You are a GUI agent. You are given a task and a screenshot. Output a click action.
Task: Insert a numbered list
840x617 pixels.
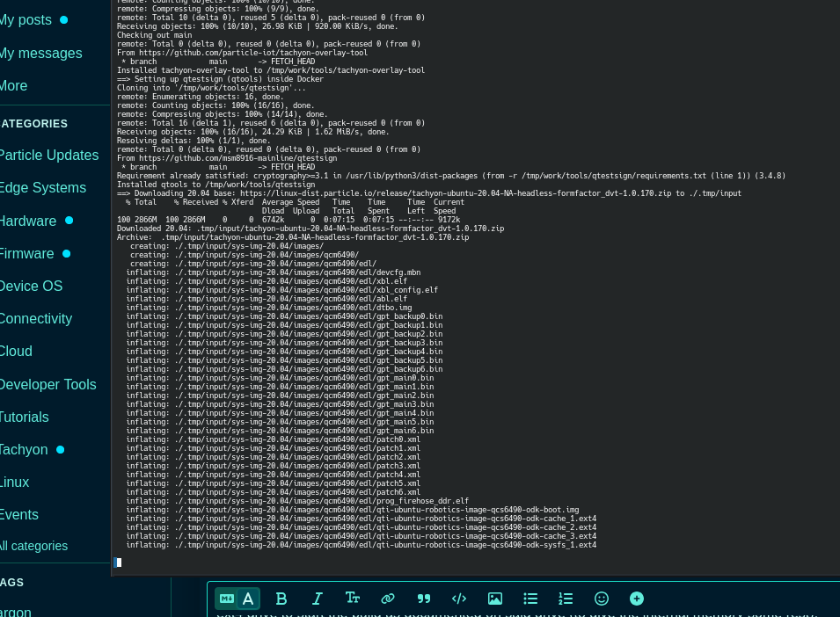(x=566, y=599)
